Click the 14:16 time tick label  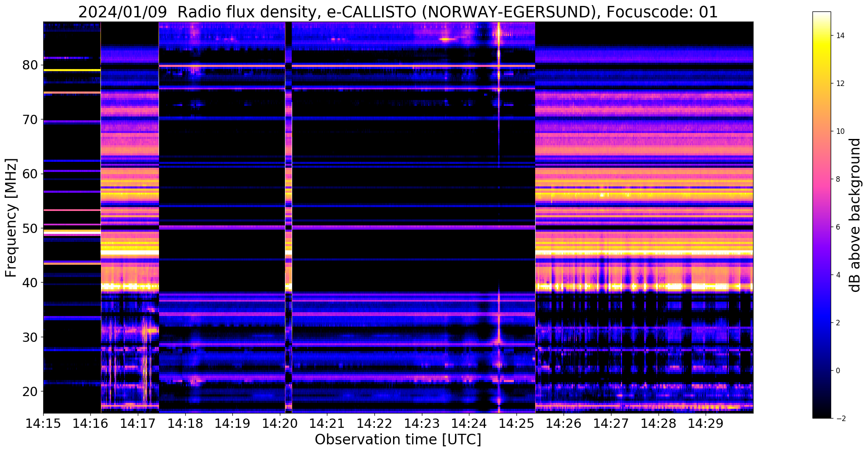click(x=90, y=423)
